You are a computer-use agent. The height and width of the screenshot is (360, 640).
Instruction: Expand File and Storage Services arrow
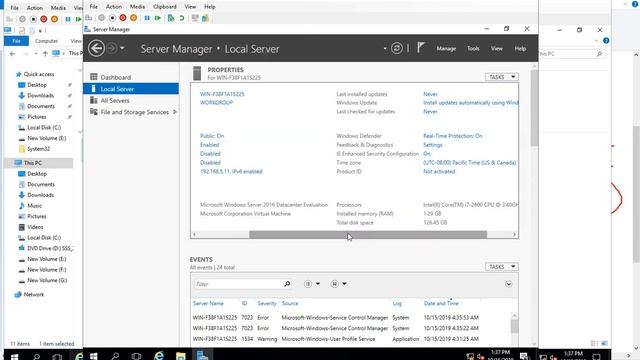click(175, 112)
